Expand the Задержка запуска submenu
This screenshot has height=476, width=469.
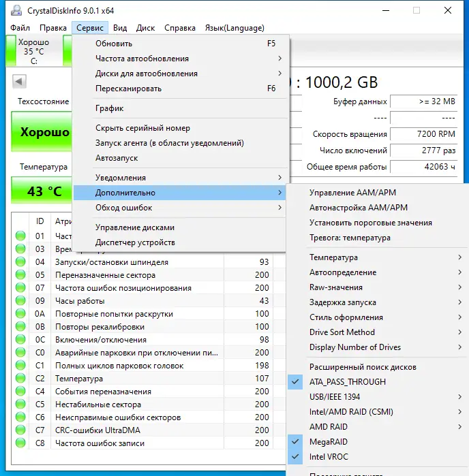377,302
